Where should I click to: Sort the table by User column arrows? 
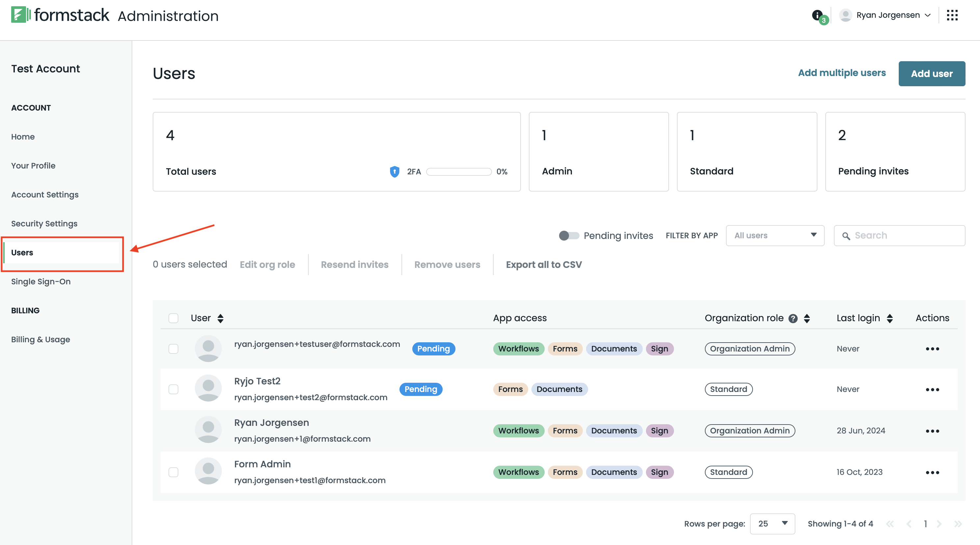coord(220,318)
